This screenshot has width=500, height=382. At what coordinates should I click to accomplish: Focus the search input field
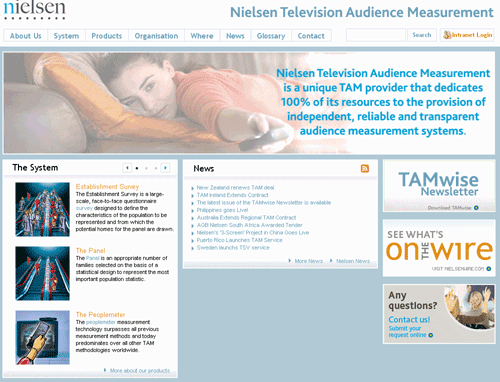[376, 35]
